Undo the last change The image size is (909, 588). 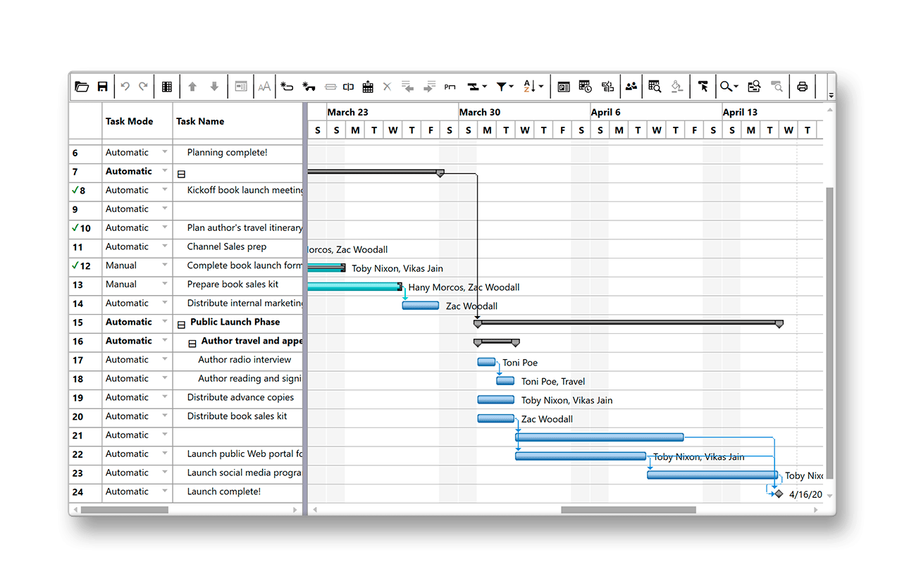pos(125,86)
